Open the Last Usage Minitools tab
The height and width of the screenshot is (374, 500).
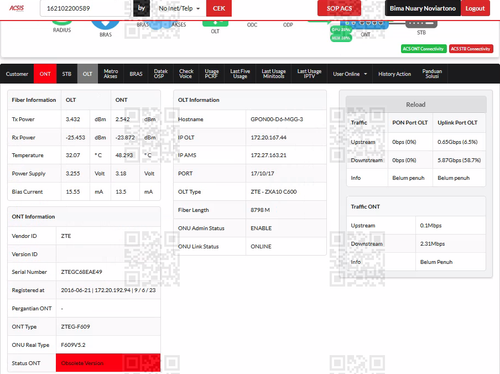click(274, 74)
